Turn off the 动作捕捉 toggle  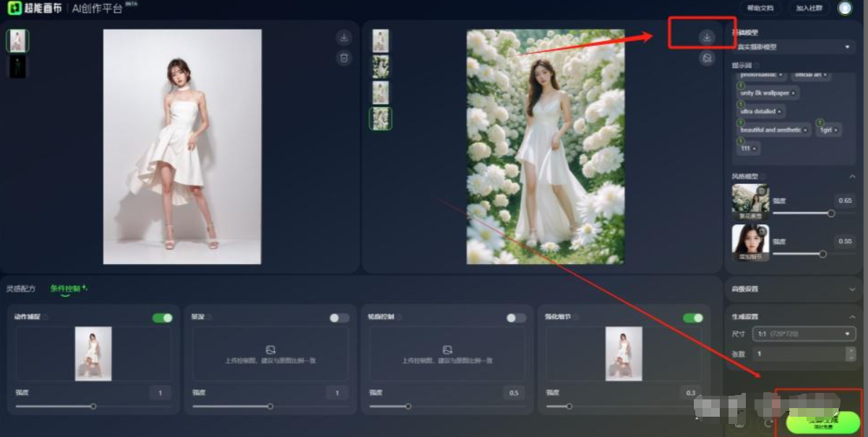(x=163, y=318)
